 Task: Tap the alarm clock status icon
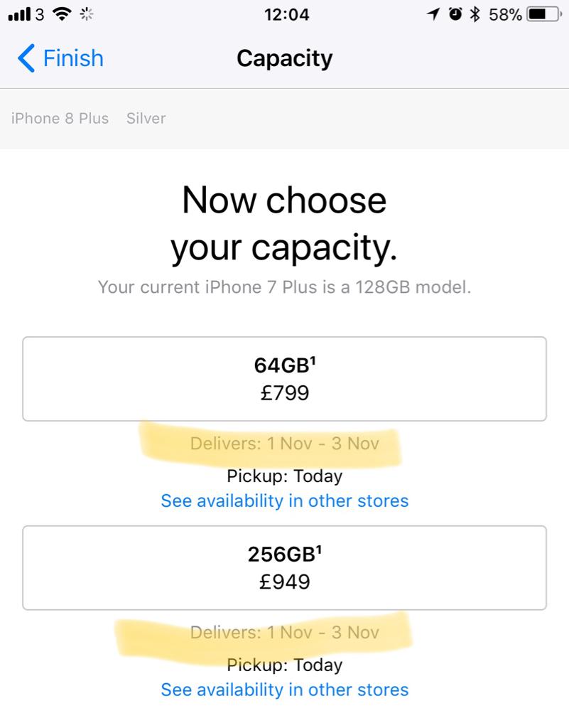pos(455,14)
